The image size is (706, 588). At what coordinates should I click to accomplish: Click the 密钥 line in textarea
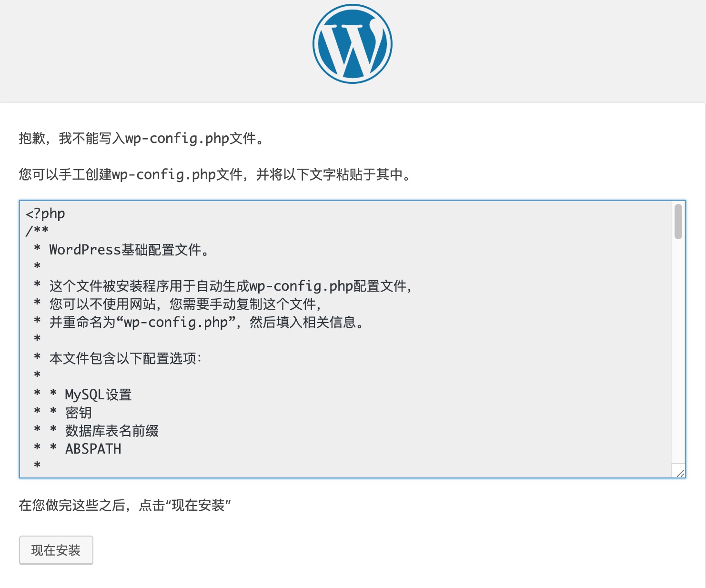click(x=79, y=413)
